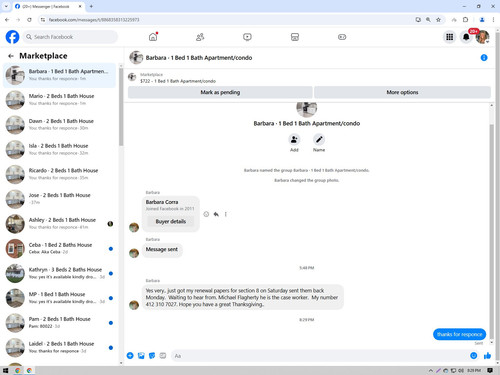Click the Mark as pending button

click(220, 92)
